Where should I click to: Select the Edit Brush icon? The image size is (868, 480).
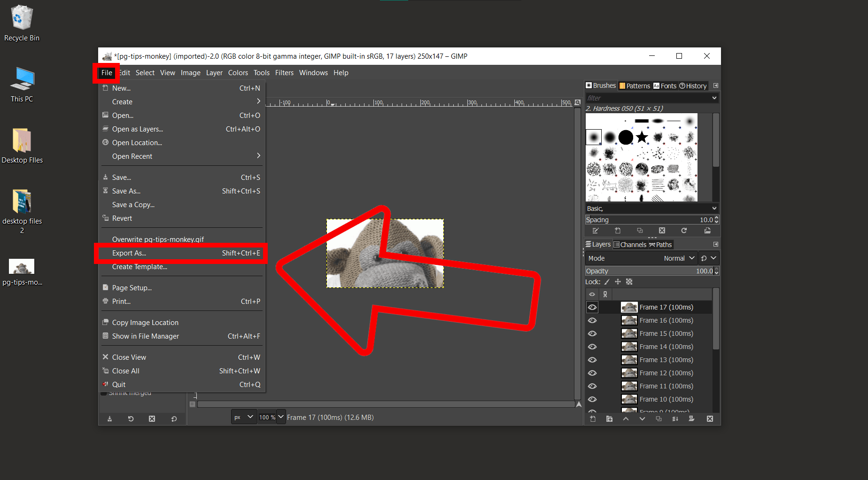point(596,231)
